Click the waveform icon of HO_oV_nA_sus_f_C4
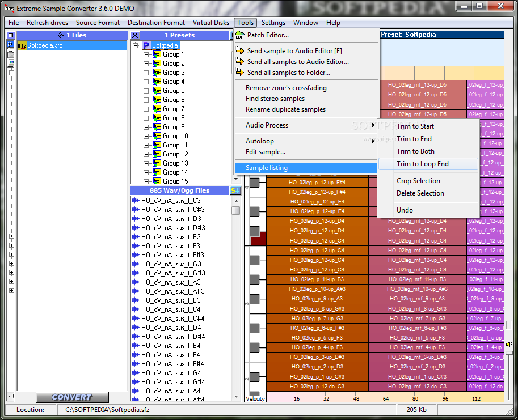This screenshot has width=518, height=420. pyautogui.click(x=136, y=309)
